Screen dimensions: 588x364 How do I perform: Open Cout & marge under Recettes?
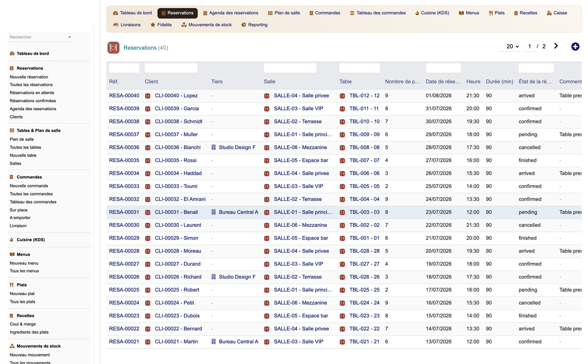23,324
